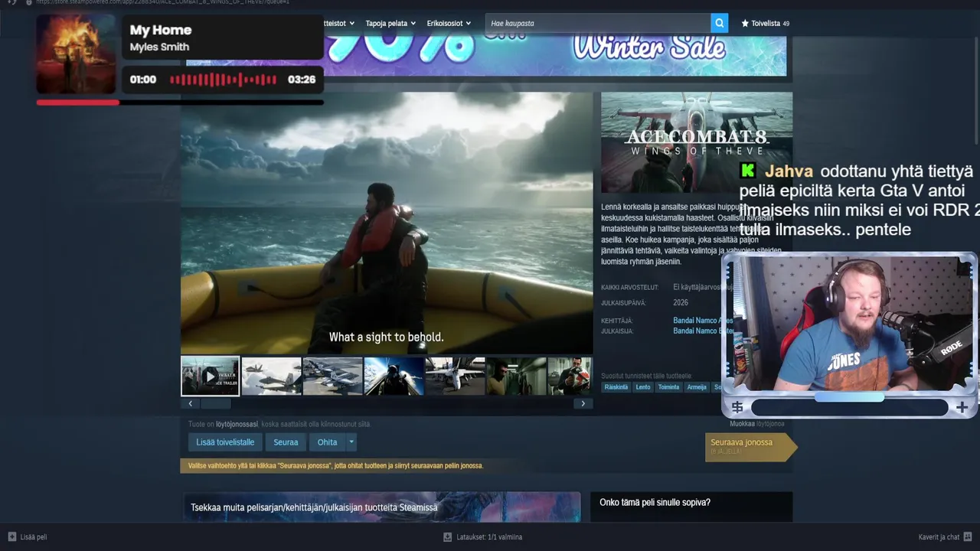Click Lataukset: 1/1 valmiina status

coord(489,537)
